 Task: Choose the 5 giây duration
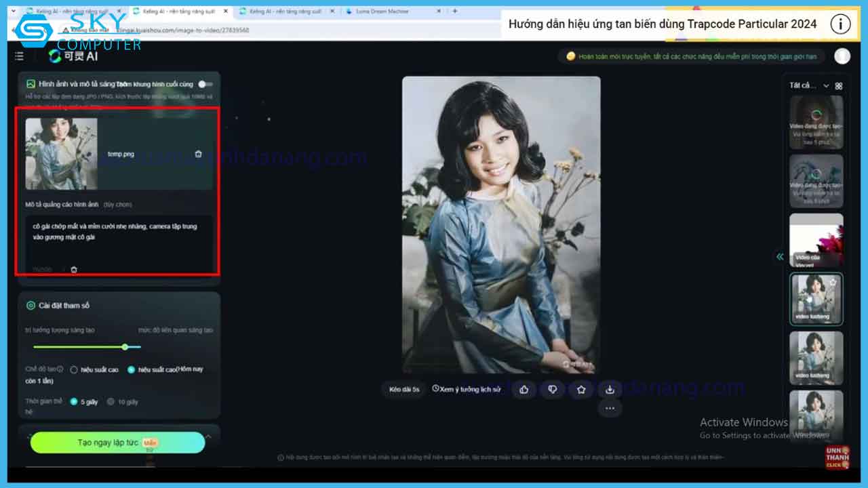pyautogui.click(x=74, y=401)
